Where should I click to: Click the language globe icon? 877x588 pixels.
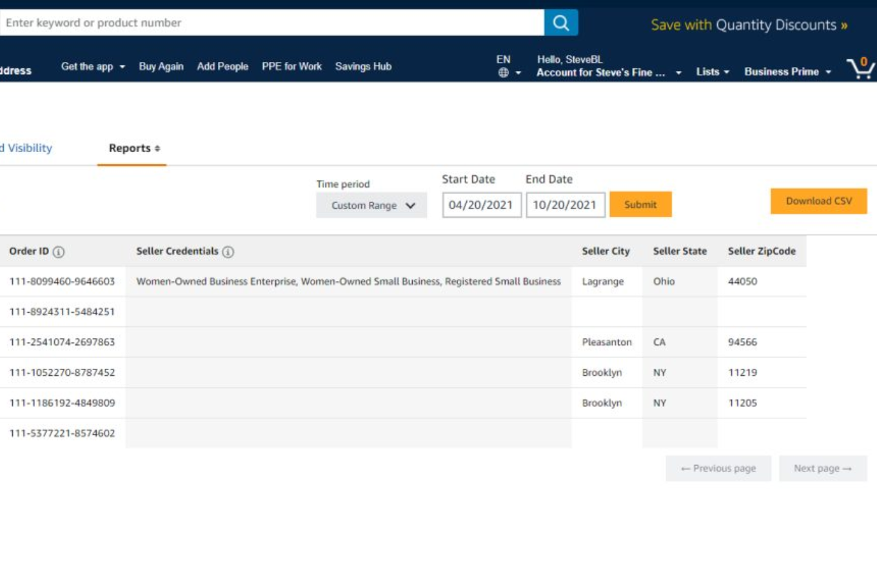tap(504, 73)
